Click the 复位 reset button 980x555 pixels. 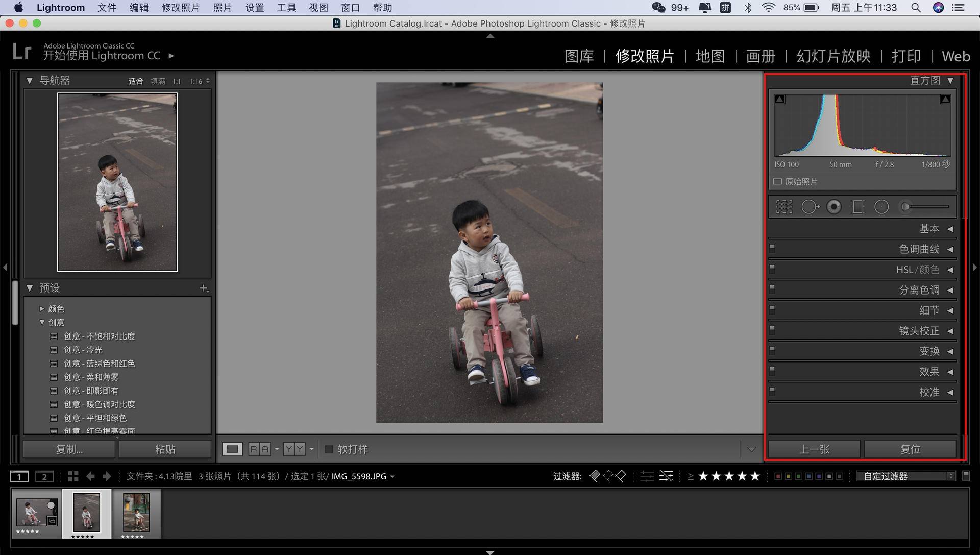pyautogui.click(x=910, y=449)
